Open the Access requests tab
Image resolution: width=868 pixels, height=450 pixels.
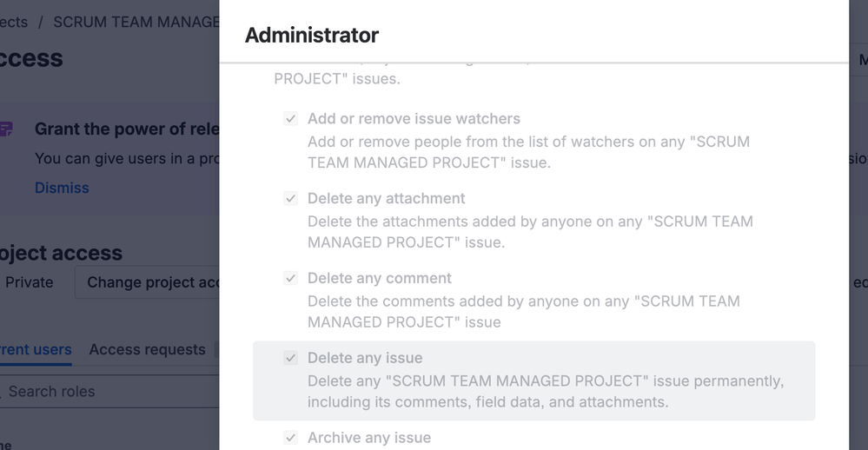point(147,349)
